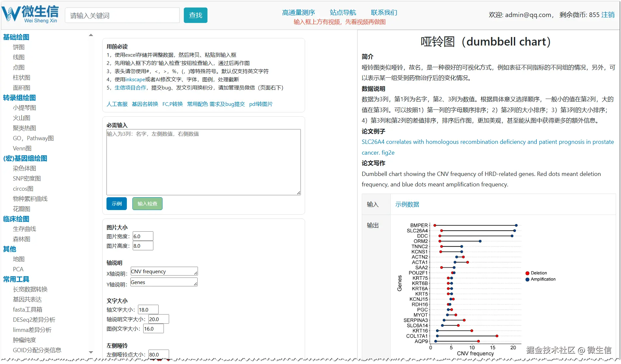The image size is (621, 364).
Task: Click the 需求及bug提交 link
Action: point(227,104)
